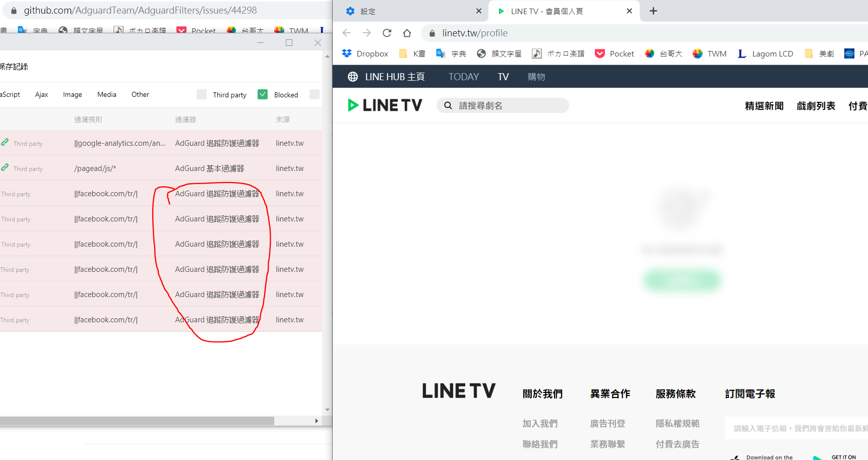Open the 隱私權規範 privacy link
The image size is (868, 460).
(677, 423)
